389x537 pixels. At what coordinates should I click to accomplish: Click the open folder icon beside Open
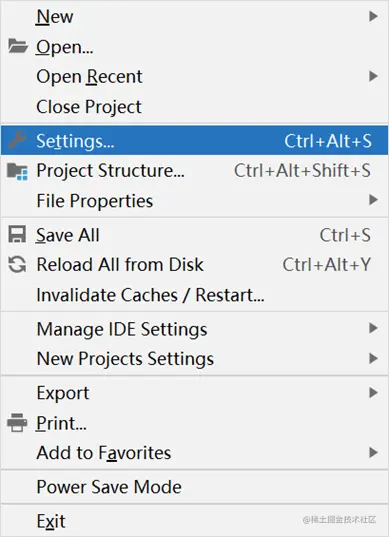(17, 46)
